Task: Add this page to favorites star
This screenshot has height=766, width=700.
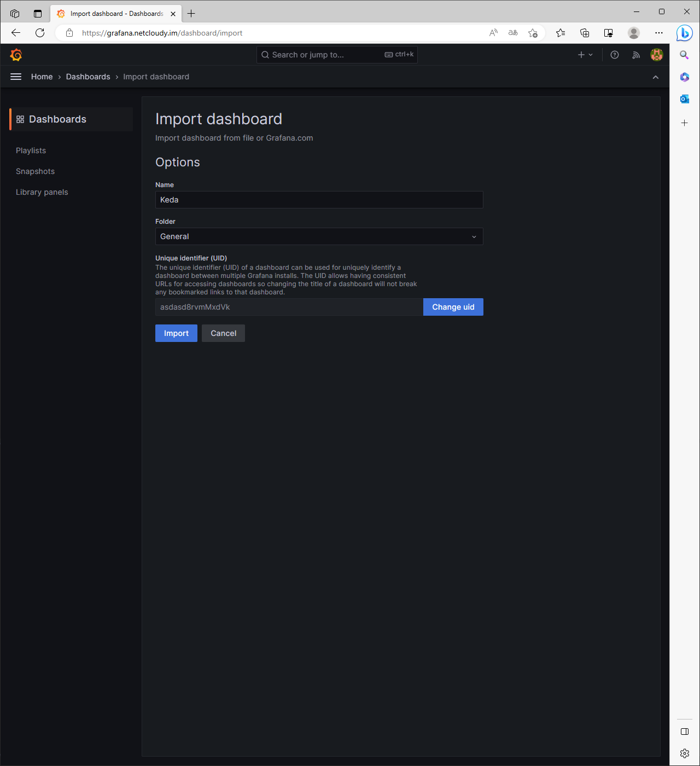Action: pyautogui.click(x=533, y=33)
